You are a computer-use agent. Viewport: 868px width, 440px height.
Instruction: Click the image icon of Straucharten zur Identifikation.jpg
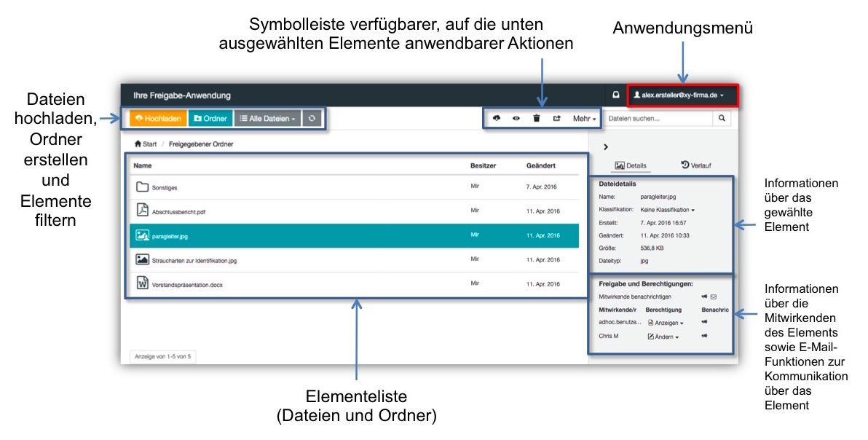[x=142, y=259]
